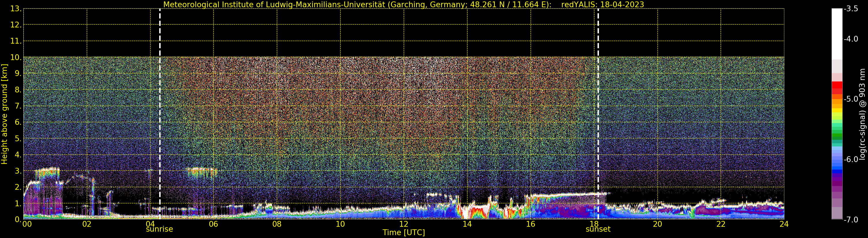This screenshot has height=238, width=868.
Task: Click the '-5.0' colorbar scale label
Action: click(x=851, y=99)
